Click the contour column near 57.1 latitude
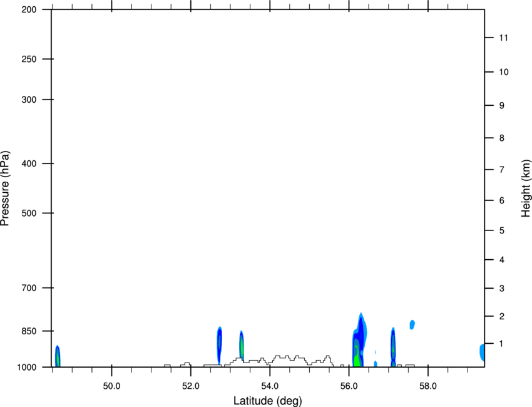The height and width of the screenshot is (407, 532). [x=393, y=347]
